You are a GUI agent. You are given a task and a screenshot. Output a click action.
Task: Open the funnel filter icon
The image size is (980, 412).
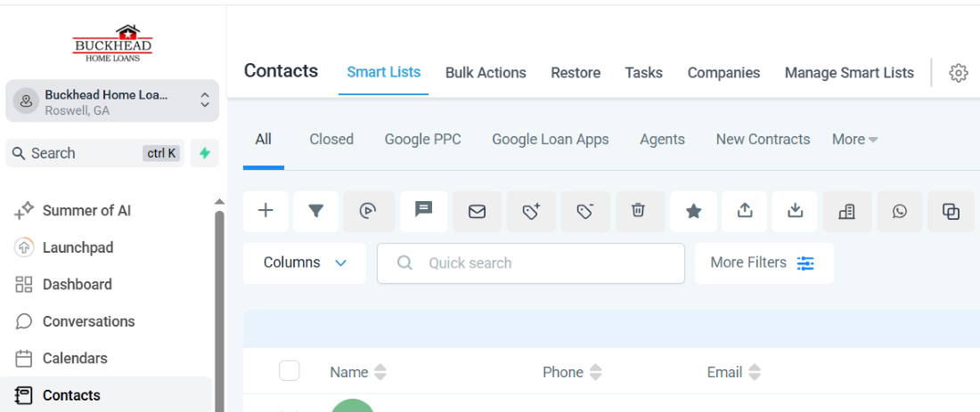coord(315,212)
